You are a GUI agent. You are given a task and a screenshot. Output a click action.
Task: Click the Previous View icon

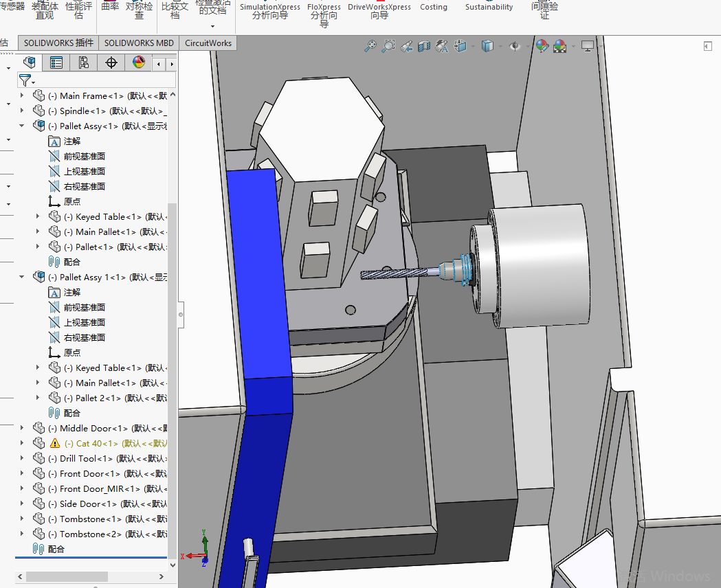pyautogui.click(x=406, y=46)
